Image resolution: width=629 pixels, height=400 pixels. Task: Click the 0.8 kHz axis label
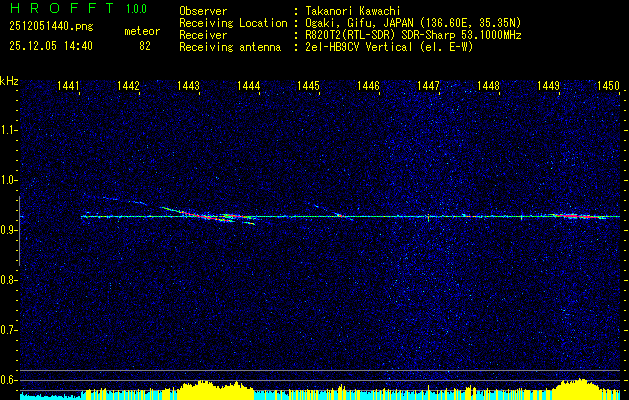(x=8, y=280)
